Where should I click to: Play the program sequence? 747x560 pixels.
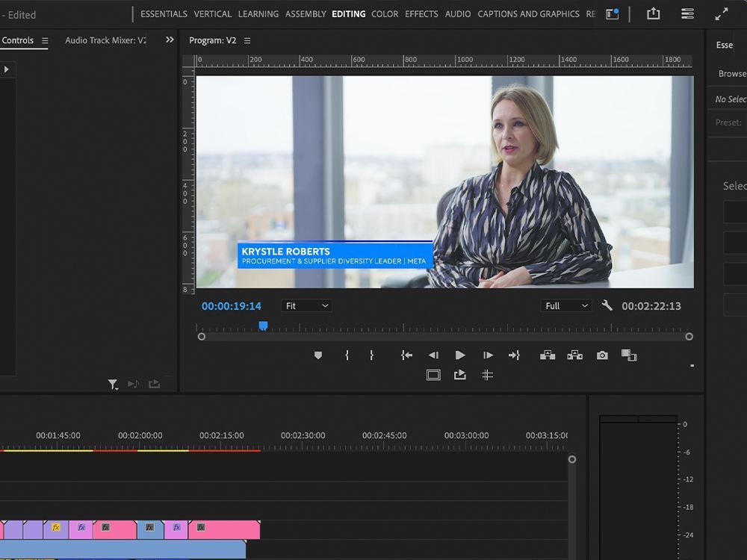tap(459, 355)
